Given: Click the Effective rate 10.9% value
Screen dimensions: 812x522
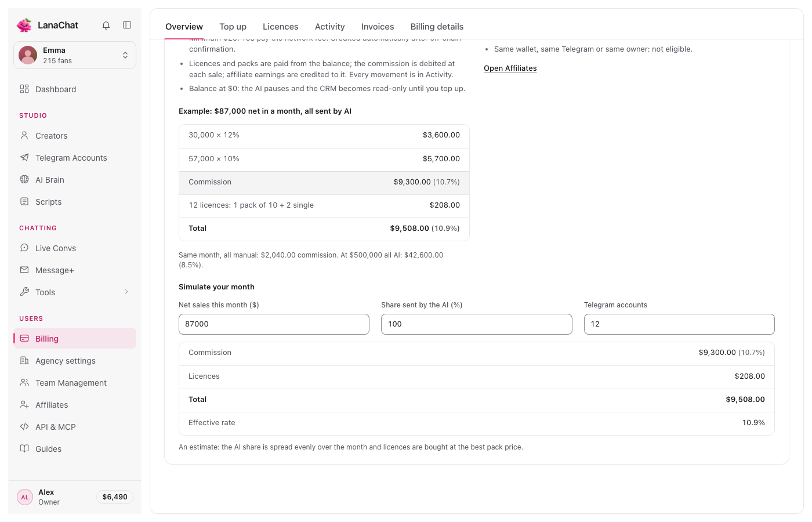Looking at the screenshot, I should coord(753,423).
